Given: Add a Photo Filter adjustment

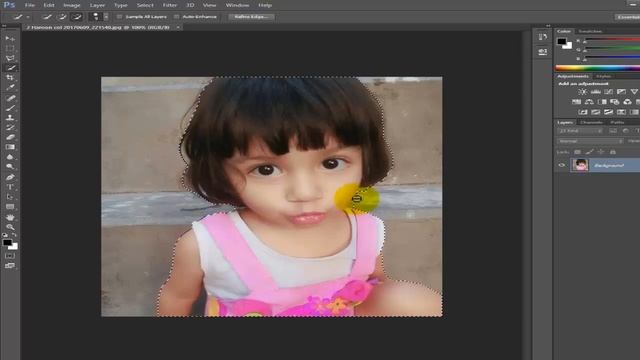Looking at the screenshot, I should [x=615, y=102].
